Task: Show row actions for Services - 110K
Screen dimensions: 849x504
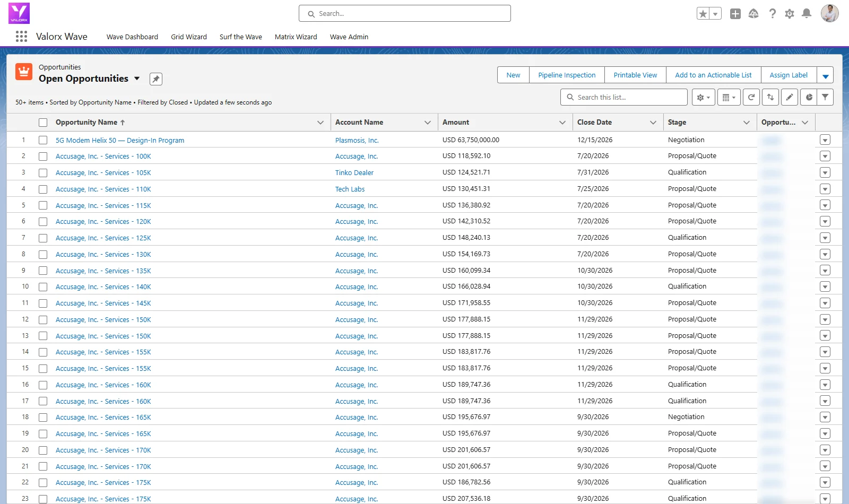Action: [825, 189]
